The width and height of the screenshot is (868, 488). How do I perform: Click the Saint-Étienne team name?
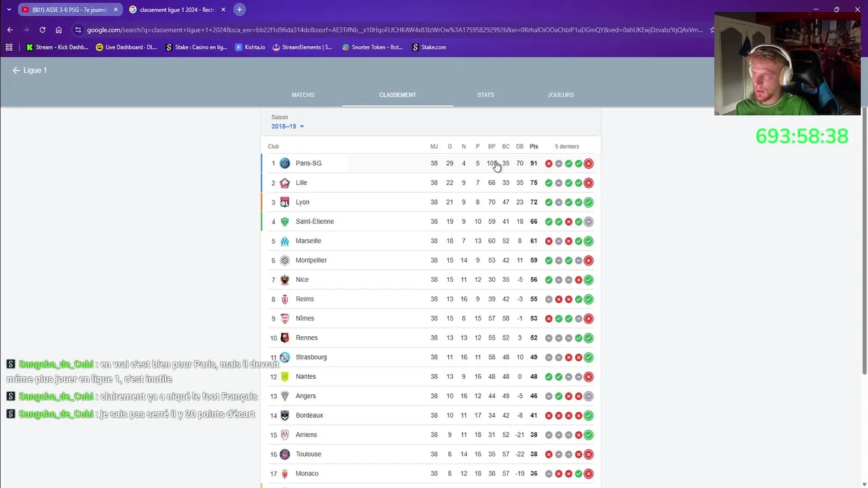(315, 222)
